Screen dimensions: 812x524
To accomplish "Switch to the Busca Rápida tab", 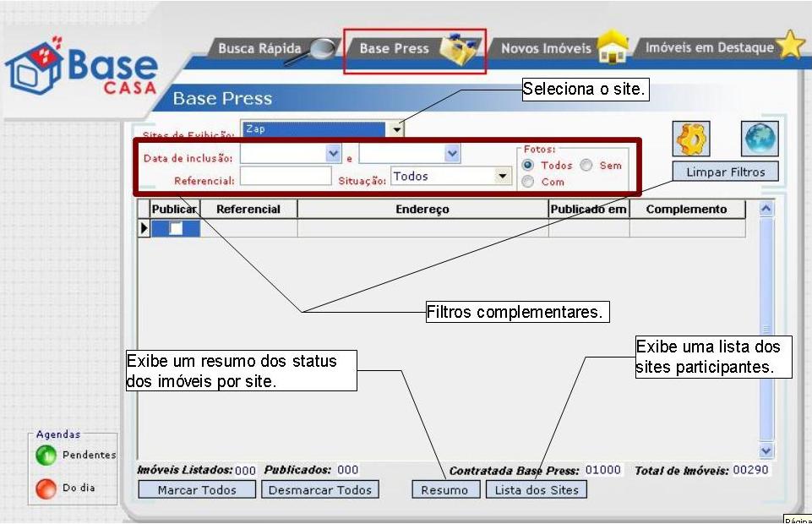I will [x=259, y=49].
